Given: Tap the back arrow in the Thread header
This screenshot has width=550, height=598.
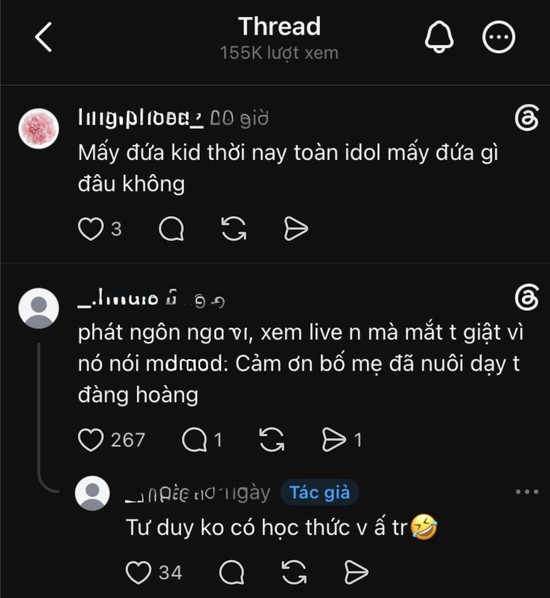Looking at the screenshot, I should 43,37.
